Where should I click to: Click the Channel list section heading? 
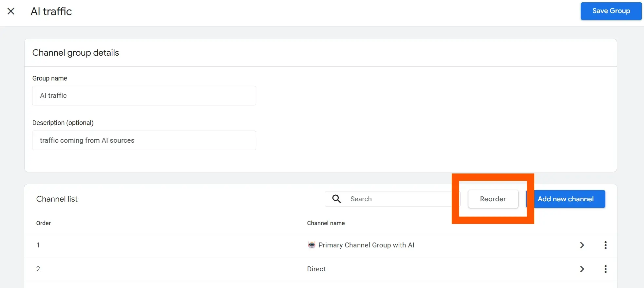[57, 199]
